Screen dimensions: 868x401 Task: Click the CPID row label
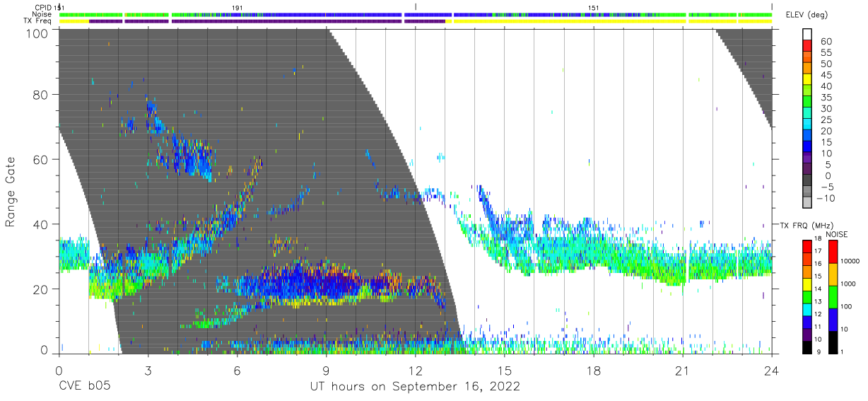pyautogui.click(x=43, y=8)
